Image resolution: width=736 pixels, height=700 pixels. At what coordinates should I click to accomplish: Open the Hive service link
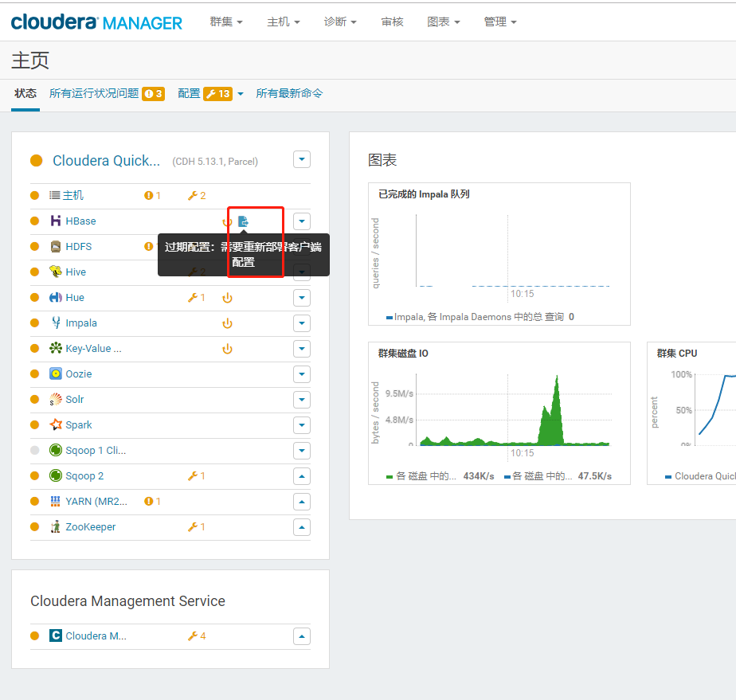coord(76,272)
